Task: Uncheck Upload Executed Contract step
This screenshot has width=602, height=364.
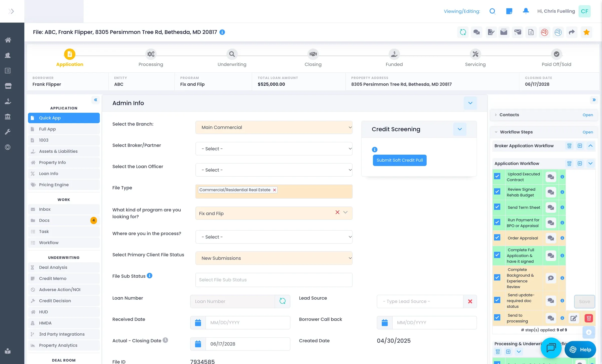Action: pyautogui.click(x=497, y=176)
